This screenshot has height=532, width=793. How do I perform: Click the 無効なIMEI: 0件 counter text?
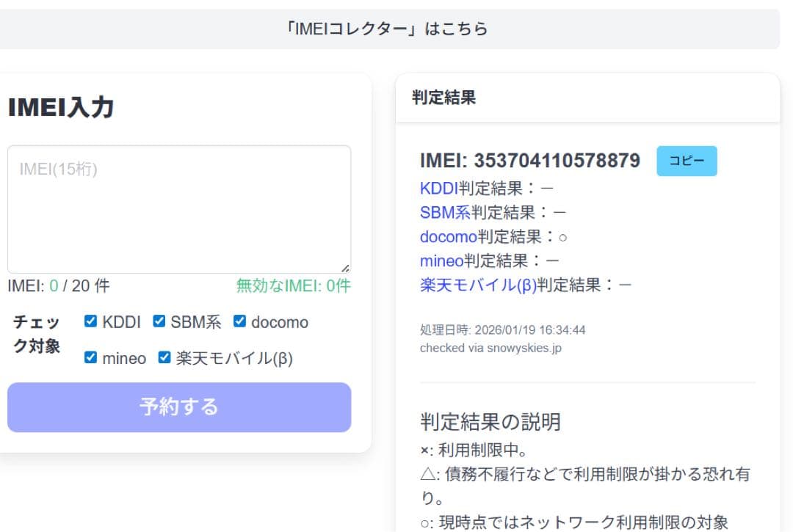(293, 285)
